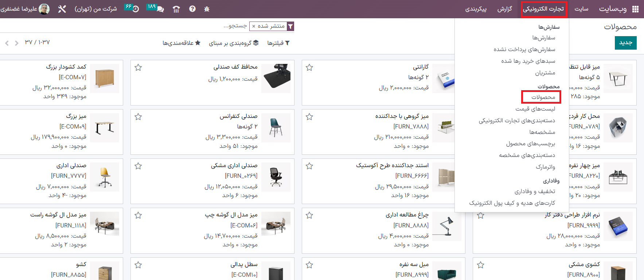Expand the علاقه‌مندی‌ها favorites dropdown
Viewport: 644px width, 280px height.
182,43
